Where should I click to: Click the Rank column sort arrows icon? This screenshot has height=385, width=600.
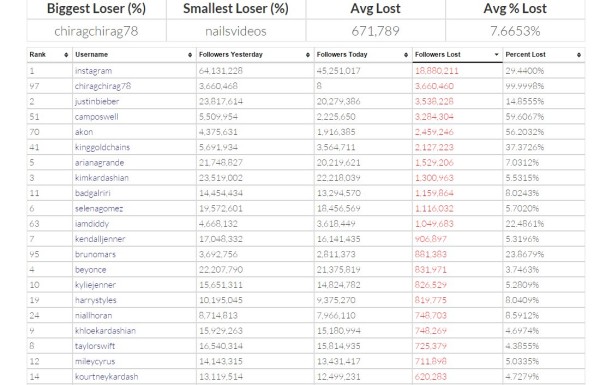pos(66,55)
